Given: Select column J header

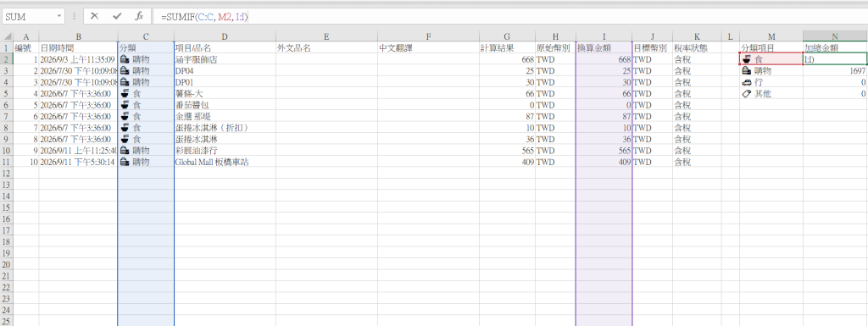Looking at the screenshot, I should point(653,36).
